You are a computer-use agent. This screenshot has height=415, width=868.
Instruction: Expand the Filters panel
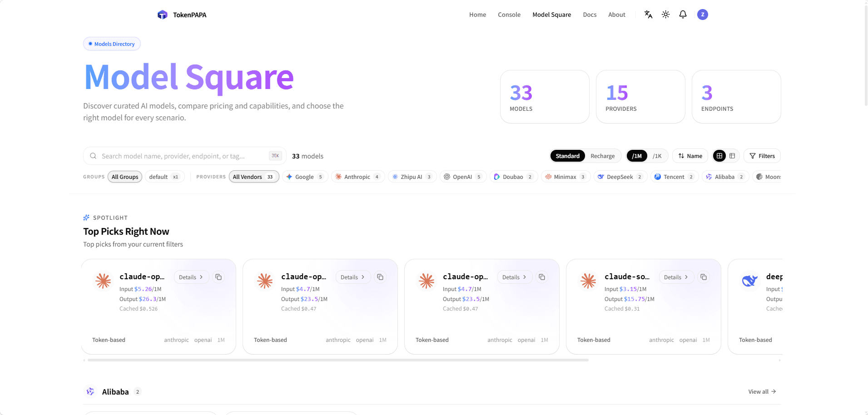click(x=762, y=156)
